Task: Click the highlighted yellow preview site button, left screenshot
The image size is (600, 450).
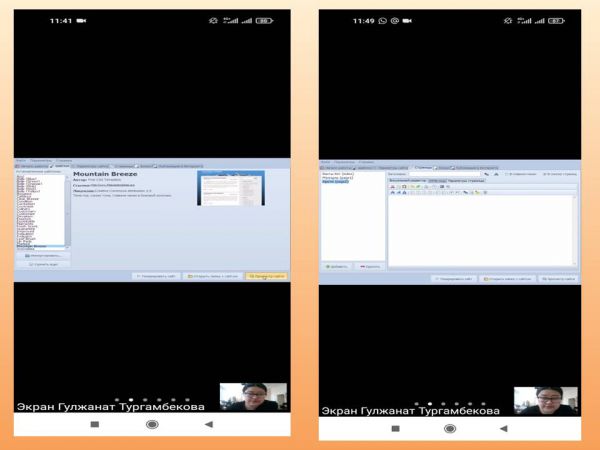Action: tap(266, 275)
